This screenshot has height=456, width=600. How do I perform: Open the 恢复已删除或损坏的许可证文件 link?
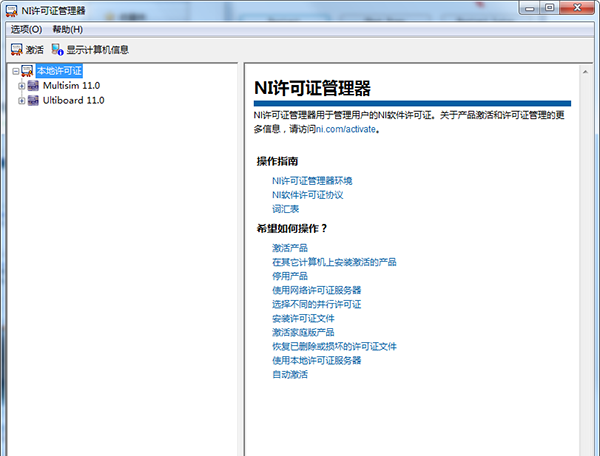coord(334,346)
